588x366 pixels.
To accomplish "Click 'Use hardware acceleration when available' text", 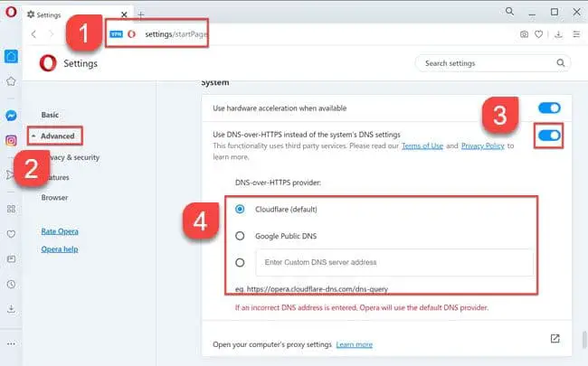I will (280, 108).
